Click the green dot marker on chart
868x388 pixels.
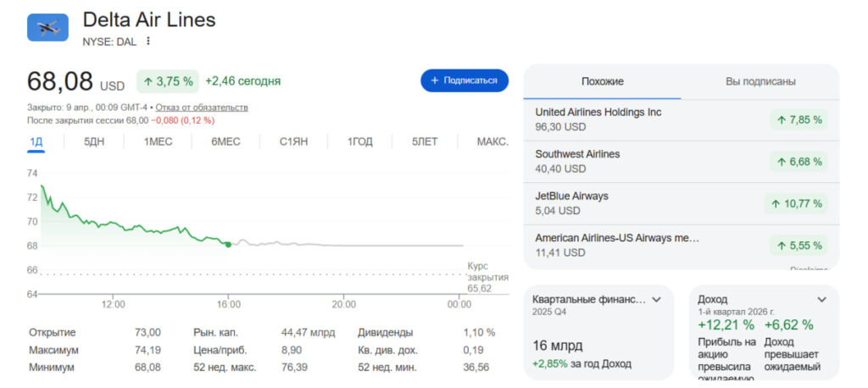228,244
